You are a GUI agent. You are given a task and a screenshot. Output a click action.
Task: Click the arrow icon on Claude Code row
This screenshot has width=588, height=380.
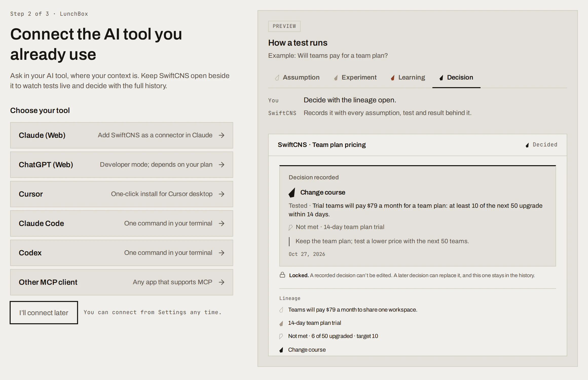(222, 223)
